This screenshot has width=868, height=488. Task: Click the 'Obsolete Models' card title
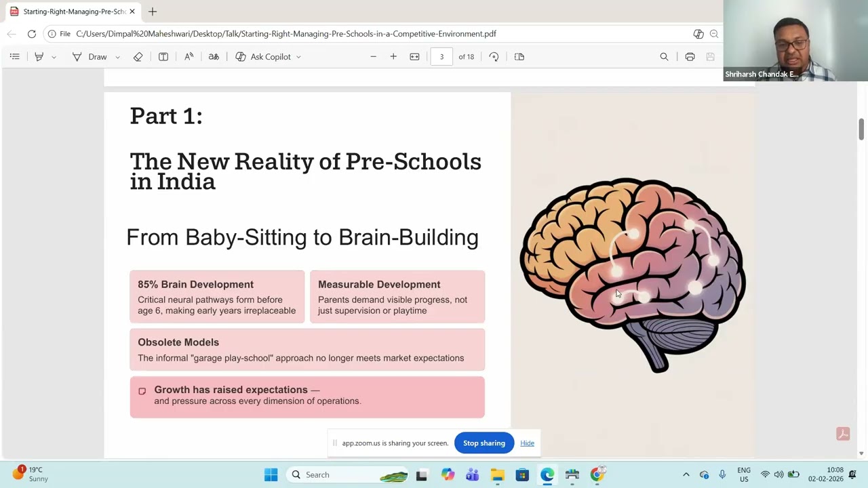point(178,342)
